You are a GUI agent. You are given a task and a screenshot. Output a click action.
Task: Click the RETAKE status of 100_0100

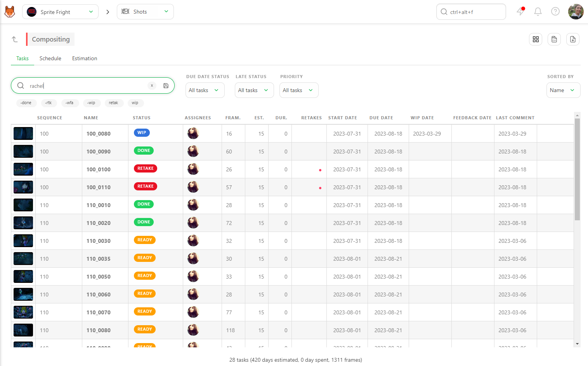pyautogui.click(x=146, y=168)
